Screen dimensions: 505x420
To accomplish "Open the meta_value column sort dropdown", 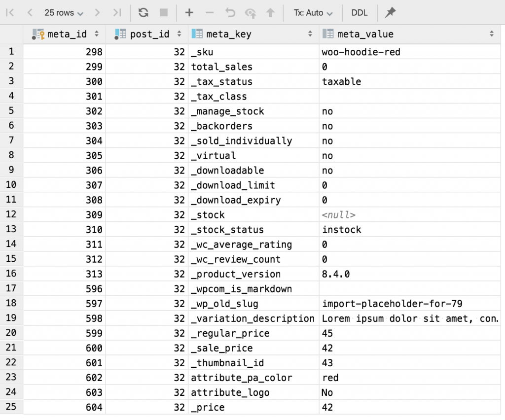I will tap(491, 34).
